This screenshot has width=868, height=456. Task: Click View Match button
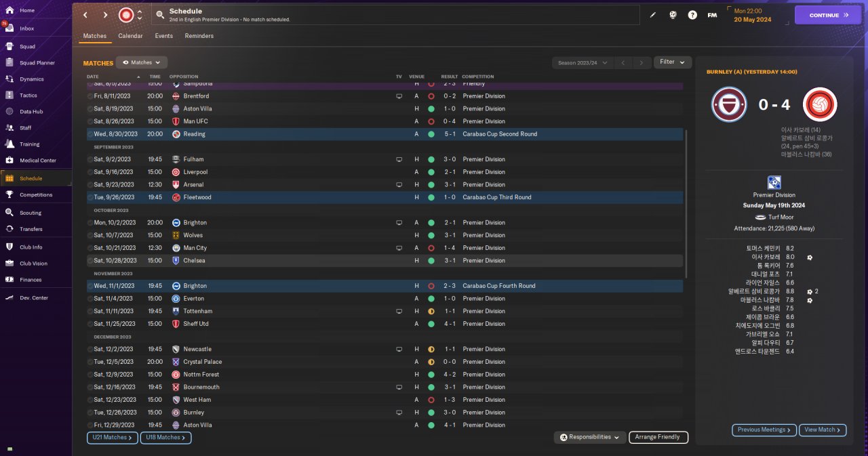pyautogui.click(x=823, y=430)
